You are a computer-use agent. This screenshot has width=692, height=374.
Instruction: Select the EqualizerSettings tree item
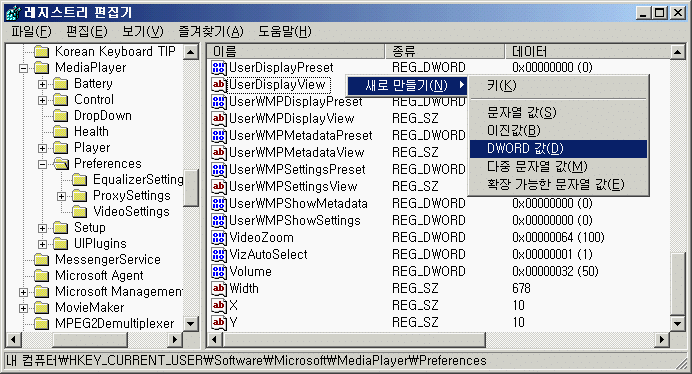(x=138, y=180)
